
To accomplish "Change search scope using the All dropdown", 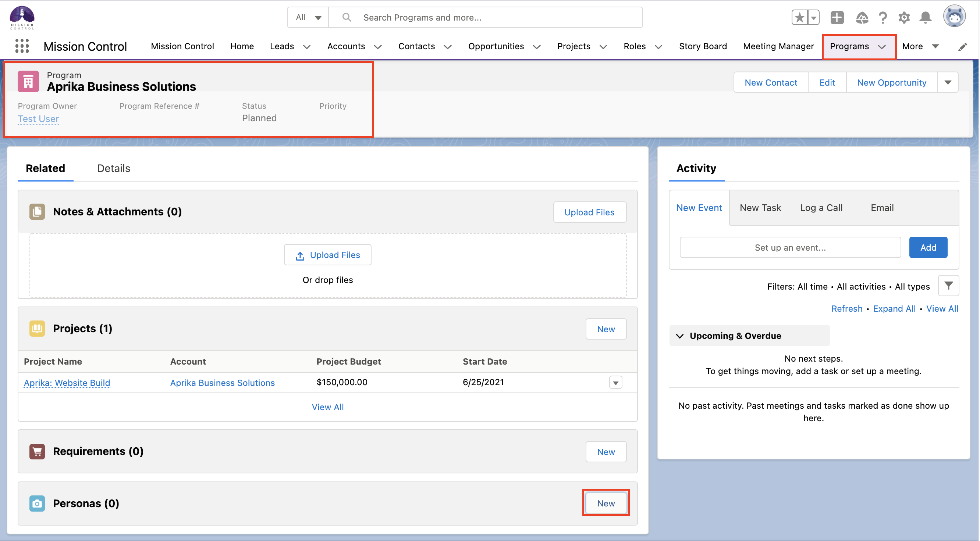I will (x=308, y=17).
